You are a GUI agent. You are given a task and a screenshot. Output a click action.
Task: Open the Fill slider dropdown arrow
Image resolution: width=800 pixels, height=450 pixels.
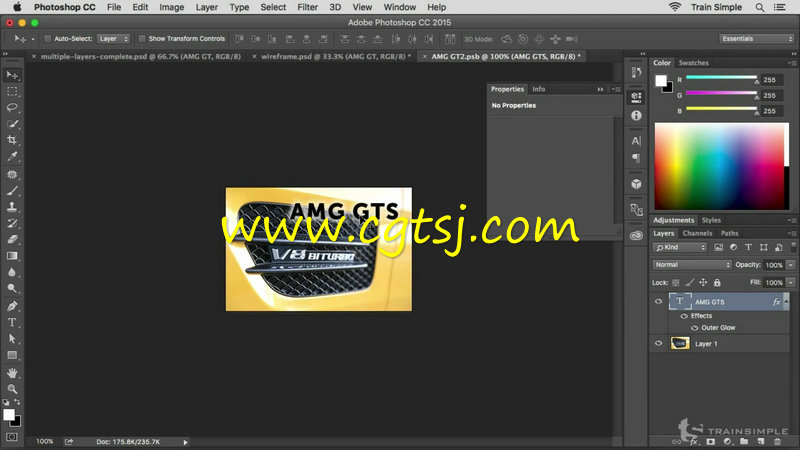click(791, 282)
